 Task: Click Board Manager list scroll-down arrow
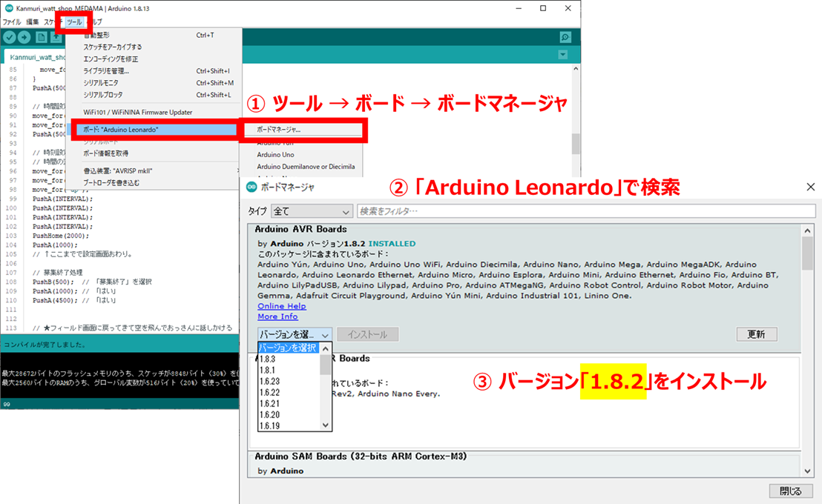click(x=807, y=471)
